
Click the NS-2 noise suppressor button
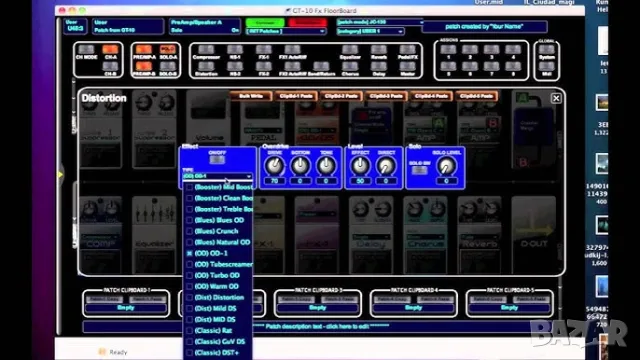[235, 67]
